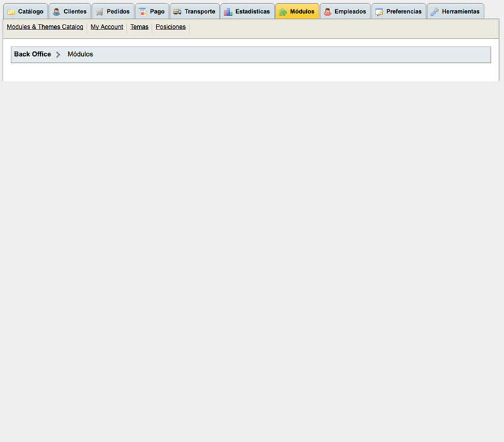This screenshot has width=504, height=442.
Task: Click Módulos text in the breadcrumb
Action: [80, 55]
